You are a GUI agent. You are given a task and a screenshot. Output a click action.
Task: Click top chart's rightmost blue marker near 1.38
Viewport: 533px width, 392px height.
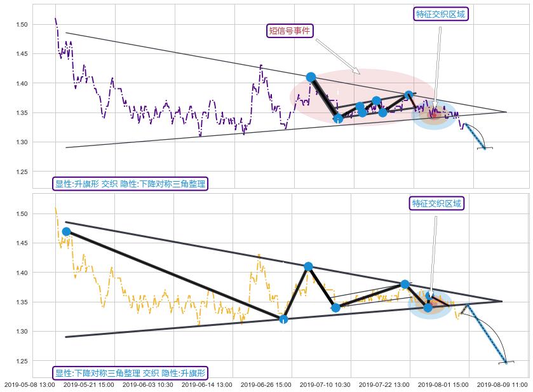pyautogui.click(x=409, y=95)
